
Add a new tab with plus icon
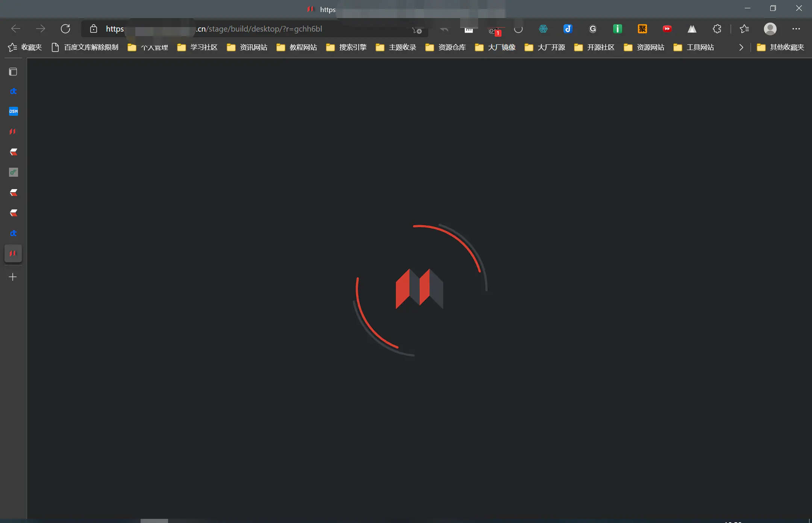coord(13,277)
